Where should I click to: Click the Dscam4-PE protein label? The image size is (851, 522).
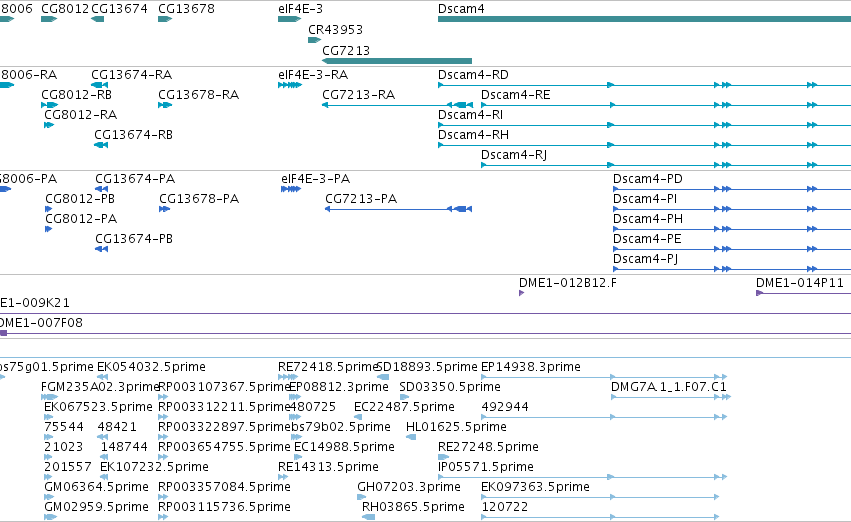647,239
